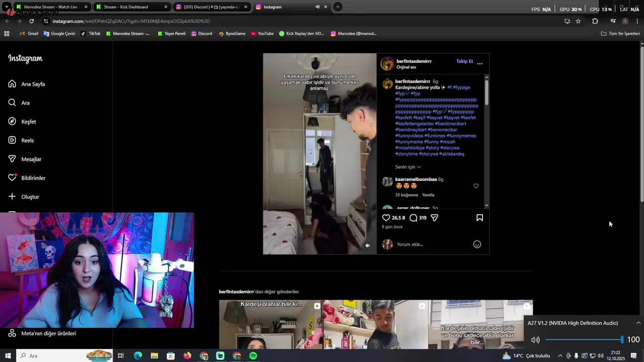Go back to the previous page
644x362 pixels.
tap(8, 21)
